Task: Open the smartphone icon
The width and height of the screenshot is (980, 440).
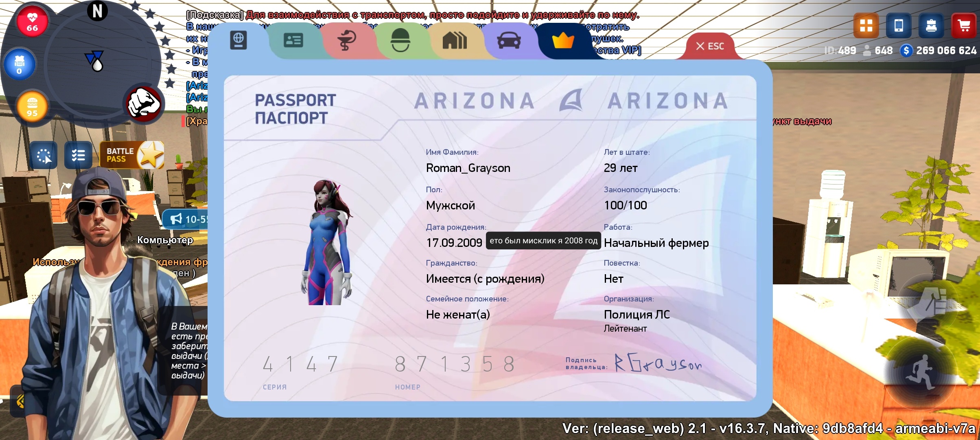Action: pos(899,25)
